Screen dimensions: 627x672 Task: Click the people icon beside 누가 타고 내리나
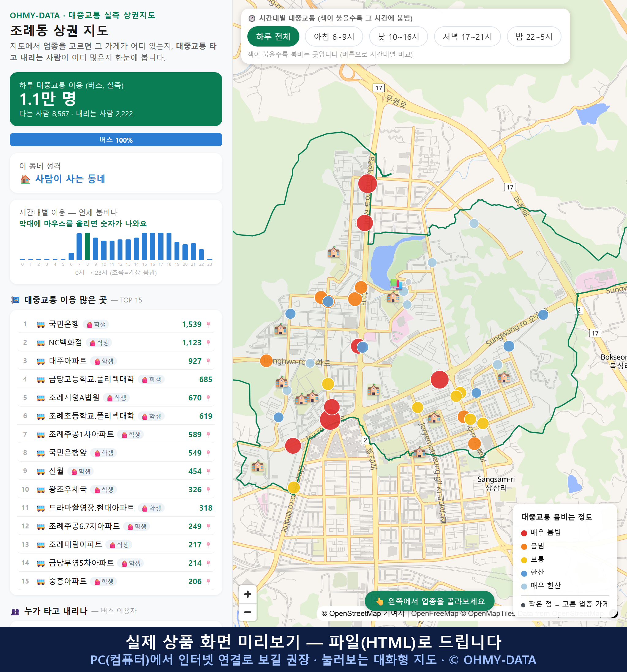(x=15, y=611)
